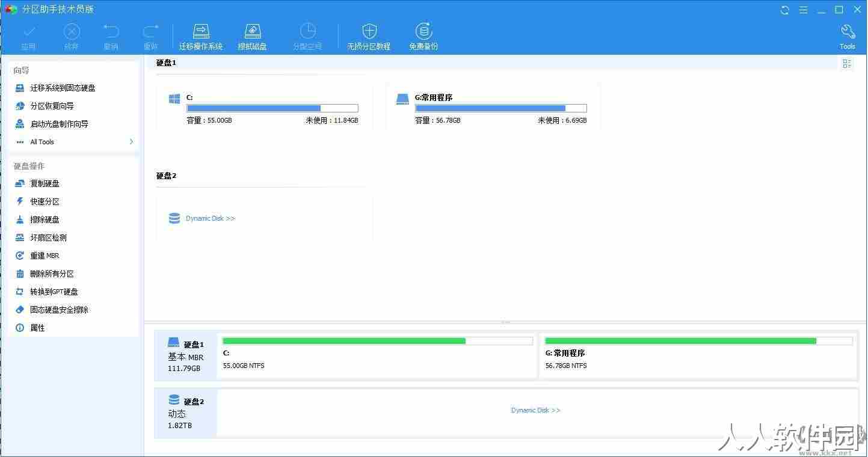Click 固态硬盘安全擦除 in the sidebar
This screenshot has height=457, width=868.
(60, 310)
